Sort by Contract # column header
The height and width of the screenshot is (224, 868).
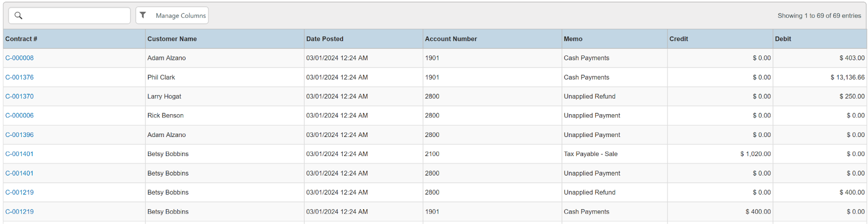coord(22,39)
